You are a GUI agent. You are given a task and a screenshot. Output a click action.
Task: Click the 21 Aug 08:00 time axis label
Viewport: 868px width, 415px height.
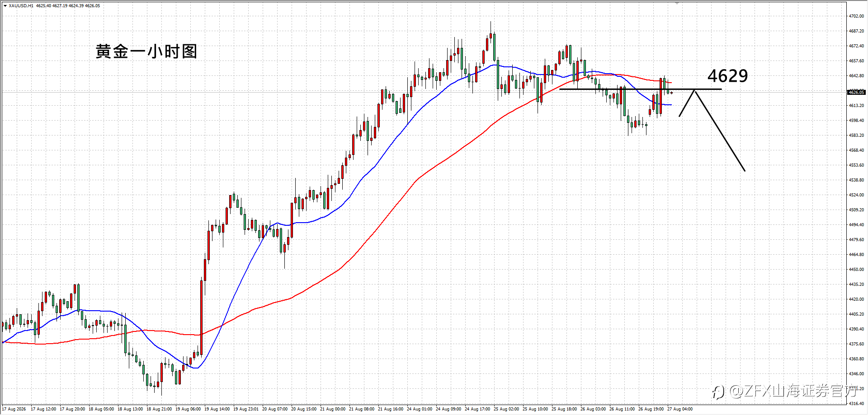[x=362, y=409]
